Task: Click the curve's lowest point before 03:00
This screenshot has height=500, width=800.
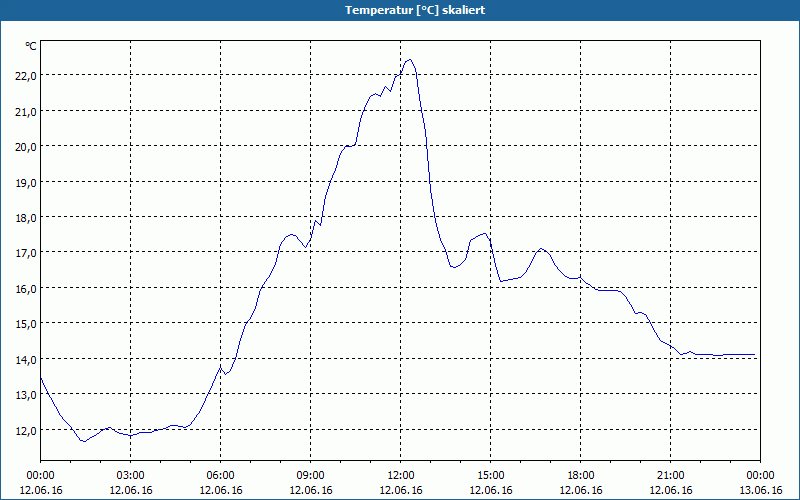Action: tap(84, 441)
